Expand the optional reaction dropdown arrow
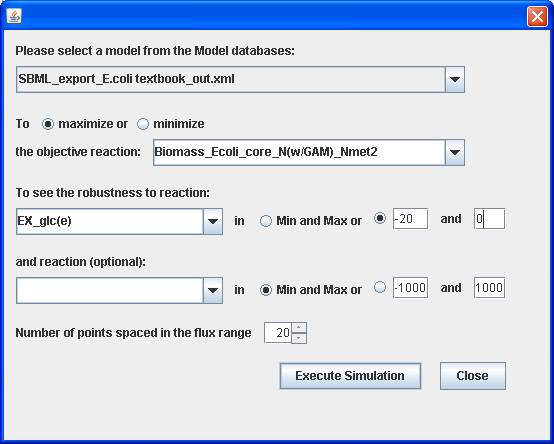554x444 pixels. [x=213, y=290]
